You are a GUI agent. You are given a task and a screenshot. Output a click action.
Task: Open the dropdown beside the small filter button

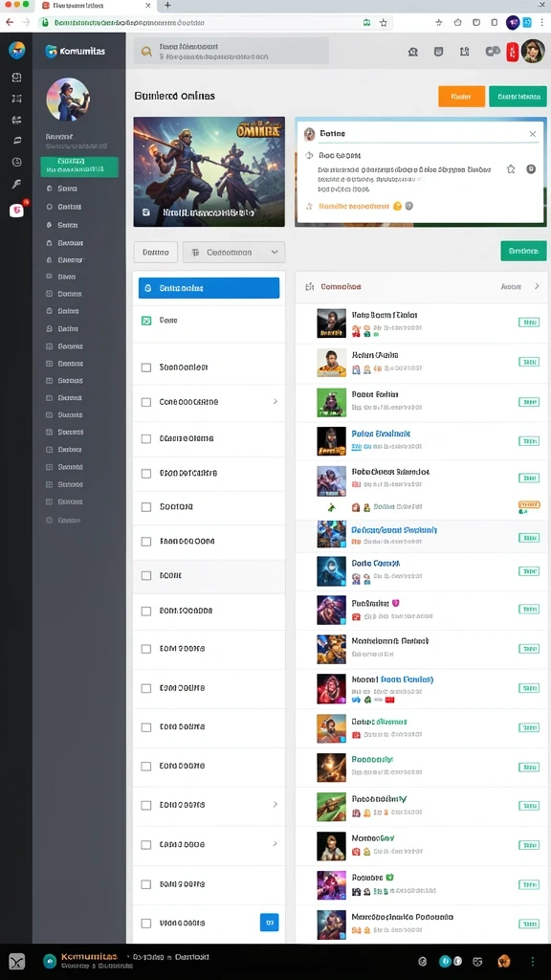pyautogui.click(x=233, y=252)
